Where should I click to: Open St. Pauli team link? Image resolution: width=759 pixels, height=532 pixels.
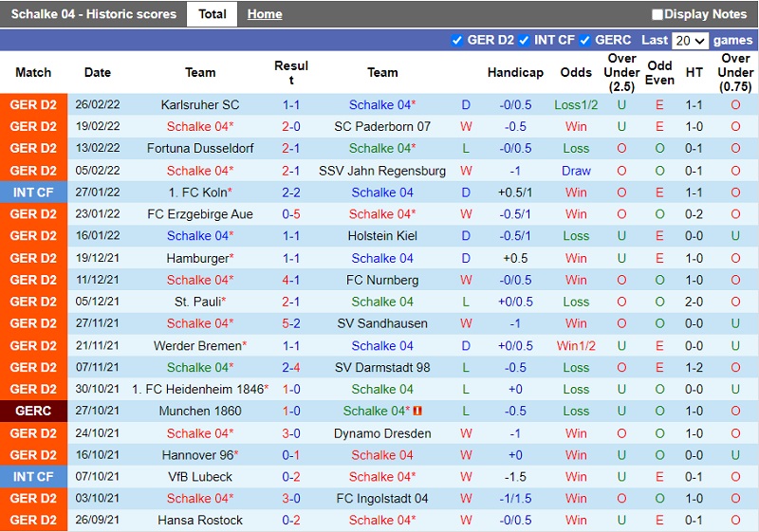(200, 302)
